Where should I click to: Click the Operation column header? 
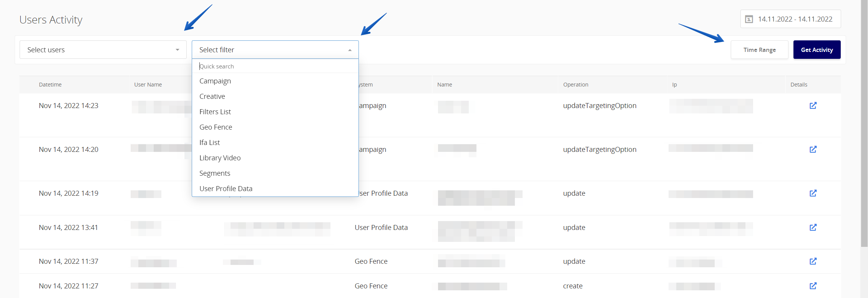(x=576, y=85)
